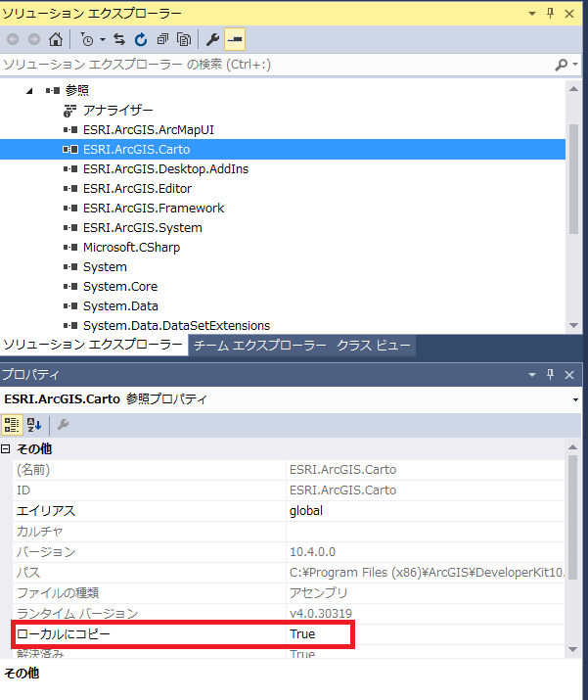This screenshot has width=588, height=700.
Task: Select the System reference
Action: (x=105, y=267)
